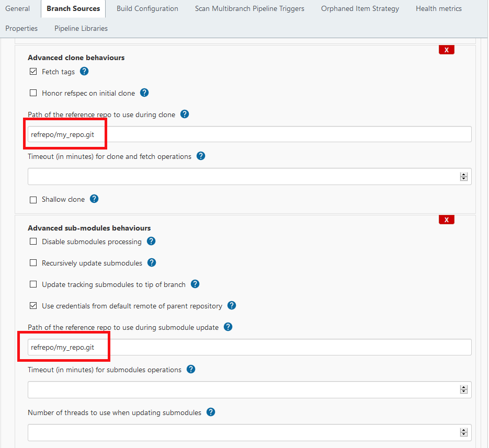Show help for number of submodule threads
This screenshot has width=489, height=448.
pyautogui.click(x=211, y=412)
